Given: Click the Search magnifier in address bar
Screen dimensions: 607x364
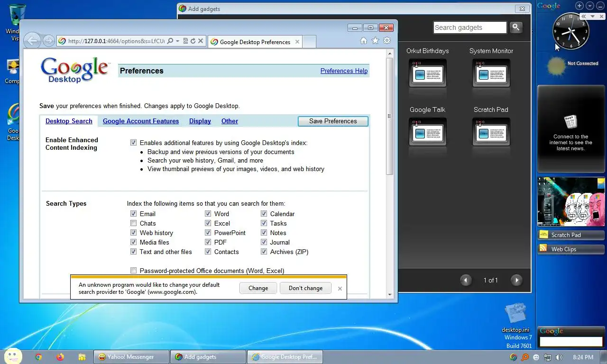Looking at the screenshot, I should [x=170, y=41].
